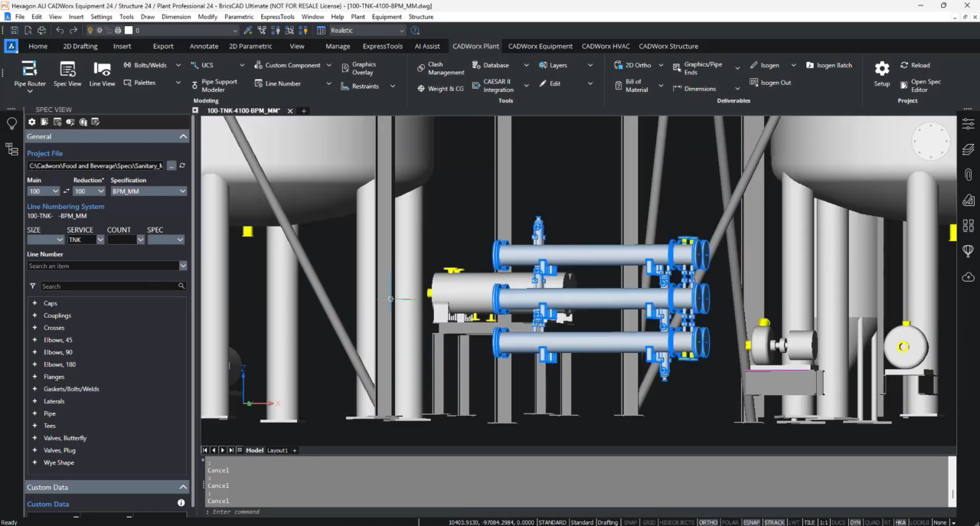This screenshot has height=526, width=980.
Task: Open the attachments paperclip panel
Action: 969,175
